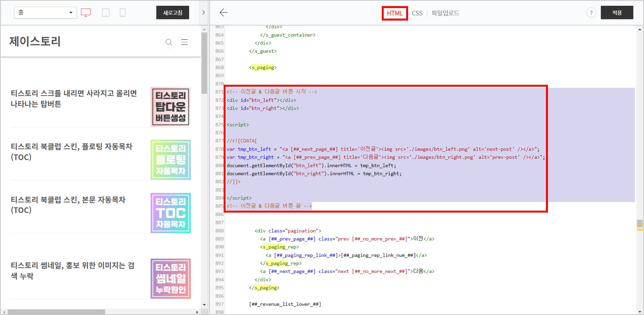Click line 880 getElementById btn_left code
This screenshot has width=644, height=315.
[311, 165]
